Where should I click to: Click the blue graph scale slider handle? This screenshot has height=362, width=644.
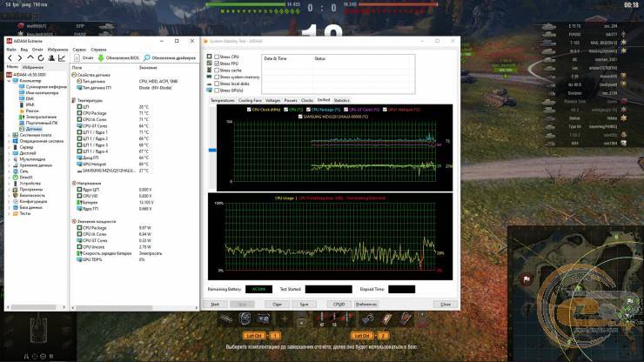click(x=212, y=150)
